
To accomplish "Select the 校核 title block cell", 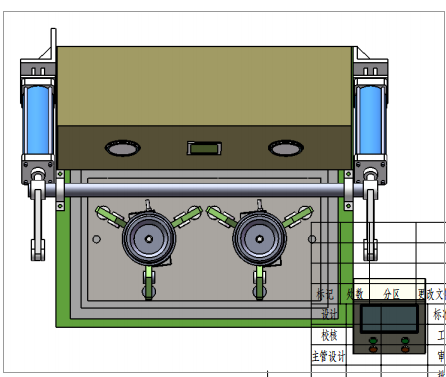I will click(x=329, y=335).
